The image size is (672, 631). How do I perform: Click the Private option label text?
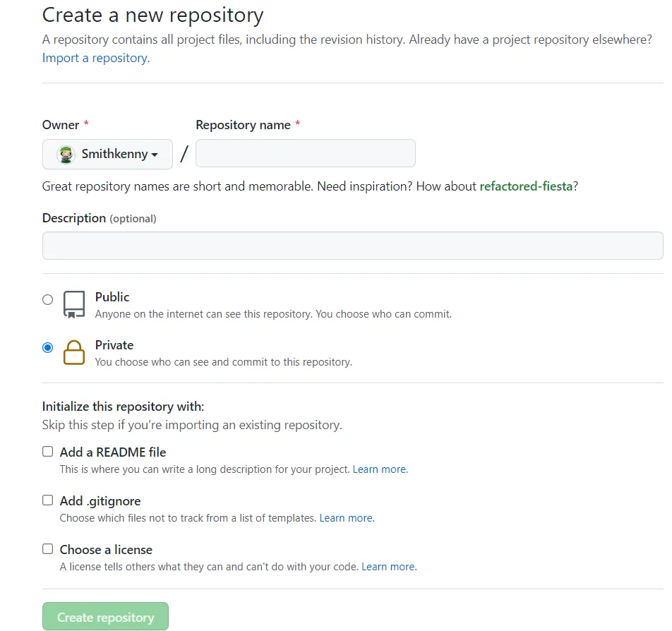tap(114, 345)
